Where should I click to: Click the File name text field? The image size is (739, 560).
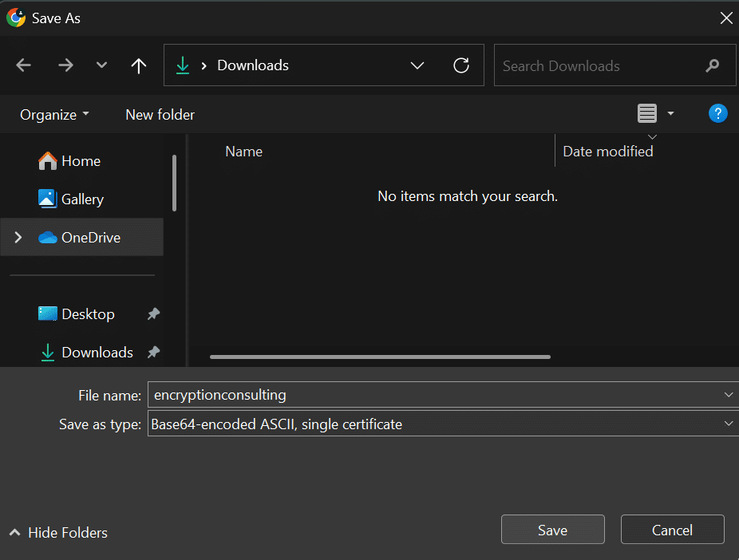[431, 395]
